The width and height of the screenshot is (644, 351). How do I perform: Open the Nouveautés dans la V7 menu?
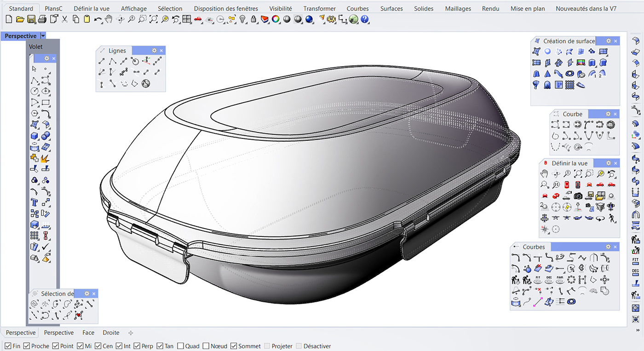586,8
